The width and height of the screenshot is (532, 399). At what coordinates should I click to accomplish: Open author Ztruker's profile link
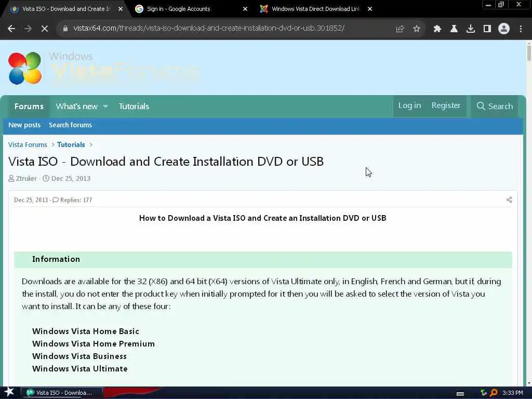click(x=26, y=179)
